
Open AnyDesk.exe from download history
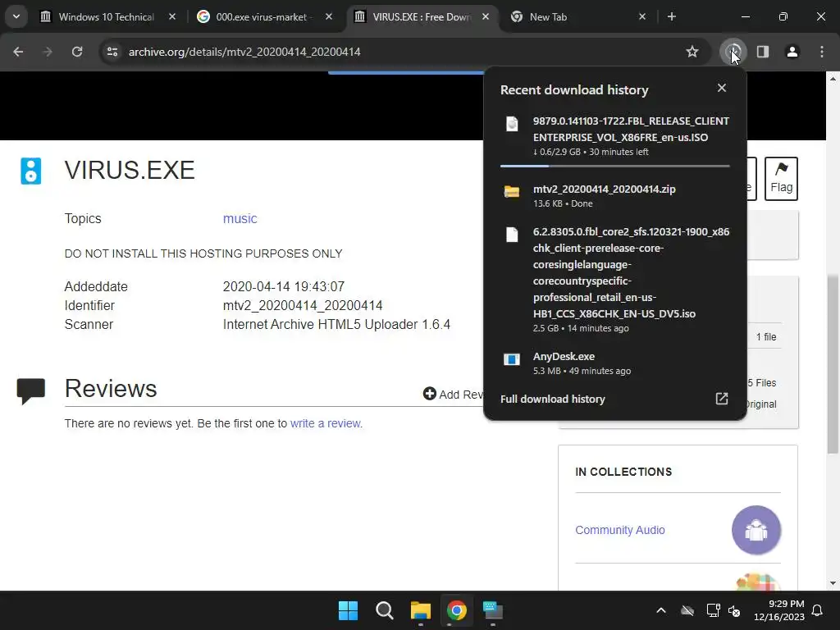coord(614,363)
